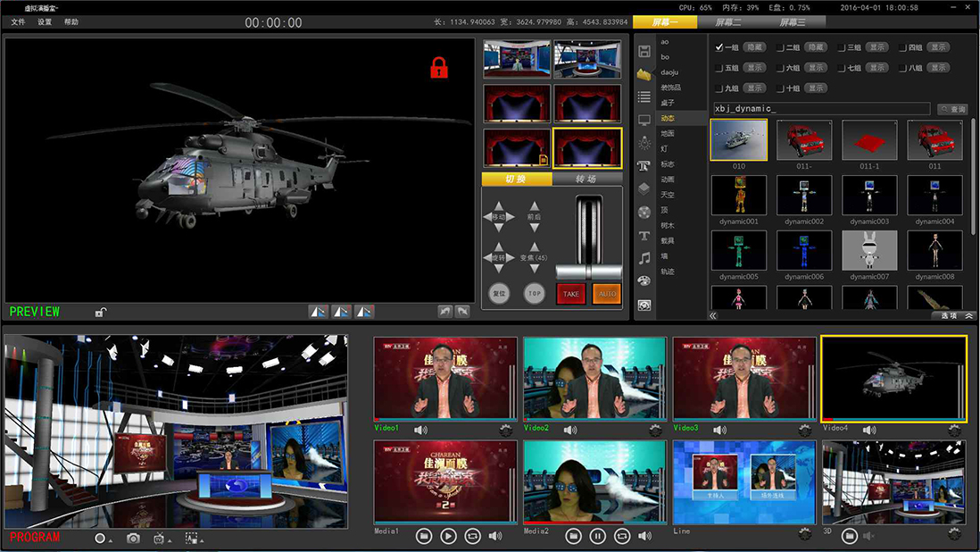Open the settings gear for the Line source
This screenshot has height=552, width=980.
[x=805, y=533]
